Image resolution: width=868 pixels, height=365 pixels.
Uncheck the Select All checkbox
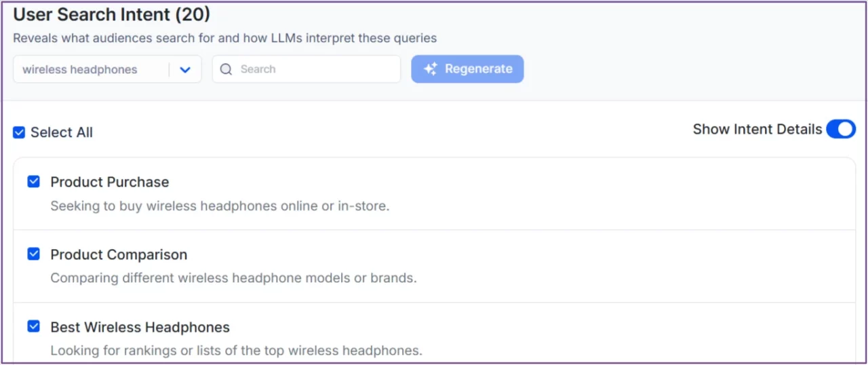(x=19, y=132)
